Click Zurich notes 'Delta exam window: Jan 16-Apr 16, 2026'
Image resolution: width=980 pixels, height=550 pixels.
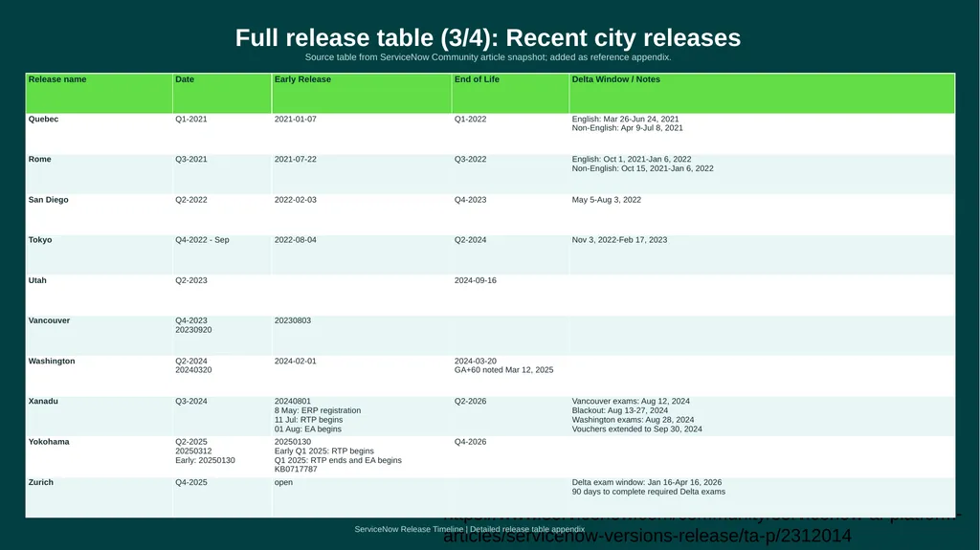click(x=647, y=482)
